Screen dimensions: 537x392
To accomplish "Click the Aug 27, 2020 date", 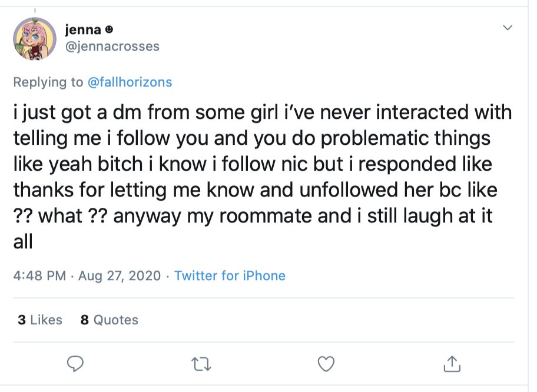I will point(118,275).
